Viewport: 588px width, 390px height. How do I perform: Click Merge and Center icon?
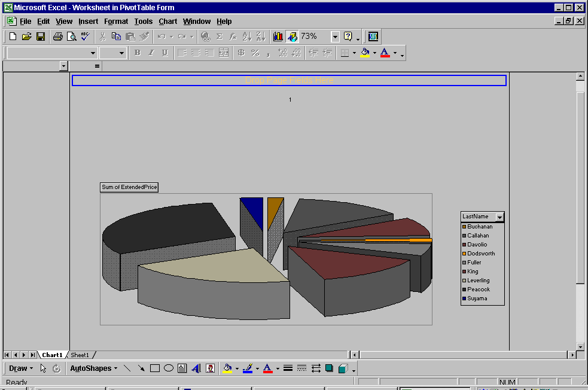pyautogui.click(x=224, y=53)
